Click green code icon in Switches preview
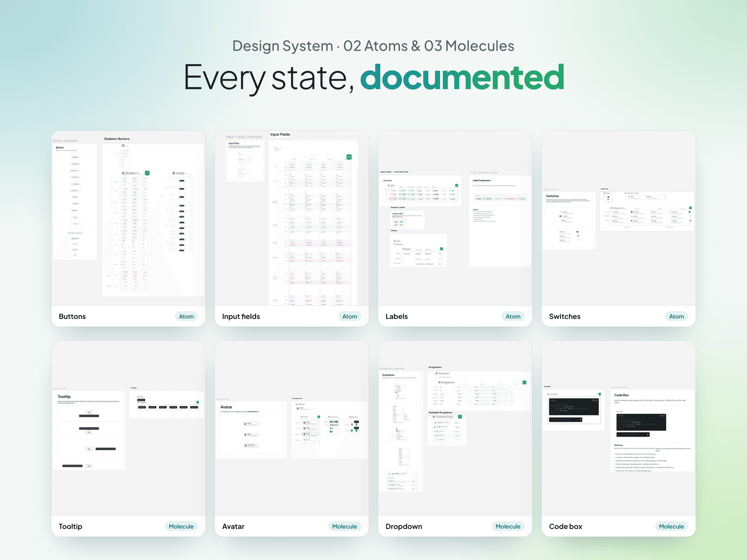This screenshot has width=747, height=560. [690, 208]
